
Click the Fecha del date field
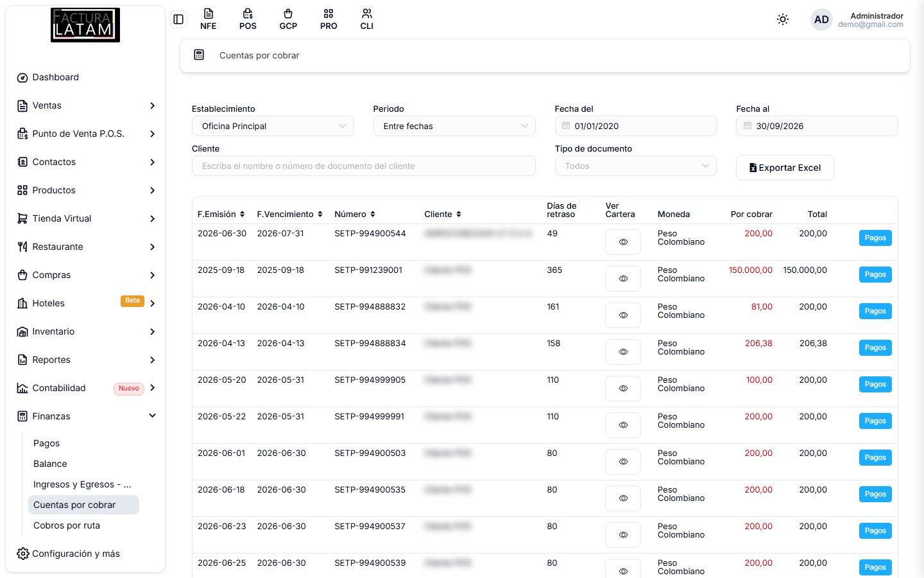coord(636,126)
